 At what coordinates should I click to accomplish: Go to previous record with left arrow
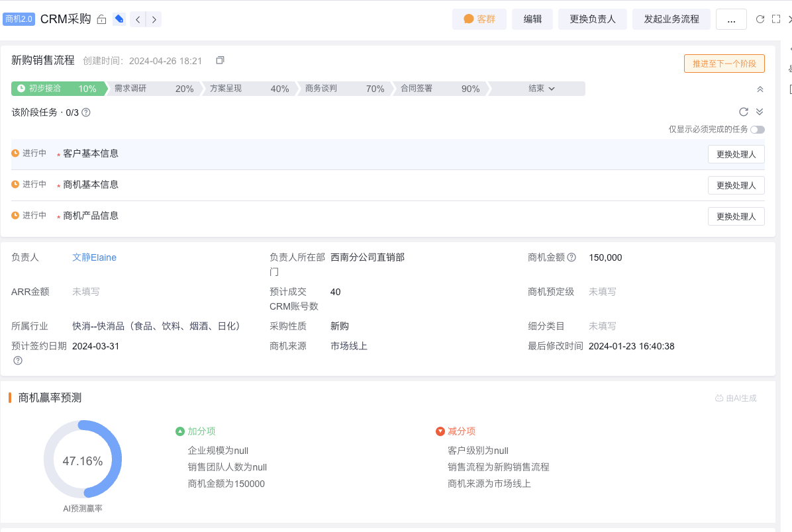click(138, 20)
